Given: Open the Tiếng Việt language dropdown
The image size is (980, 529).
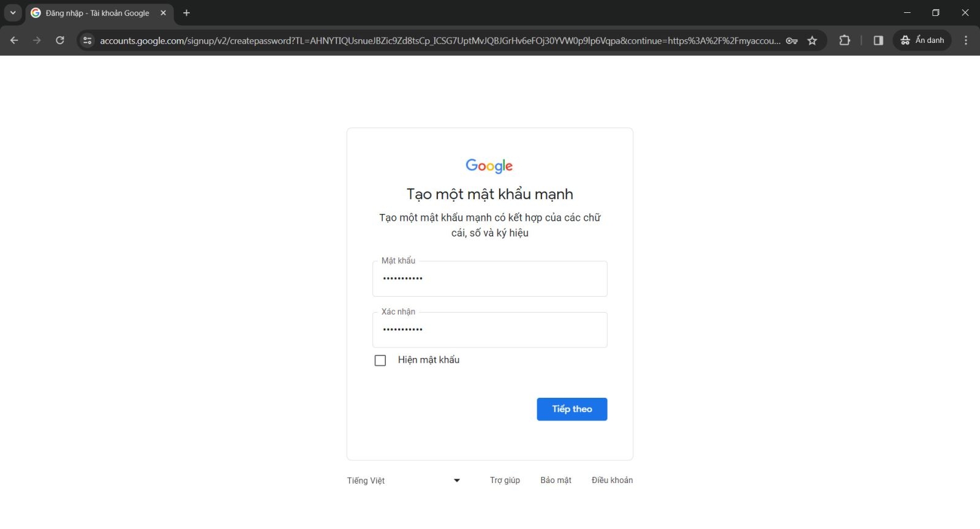Looking at the screenshot, I should [404, 481].
